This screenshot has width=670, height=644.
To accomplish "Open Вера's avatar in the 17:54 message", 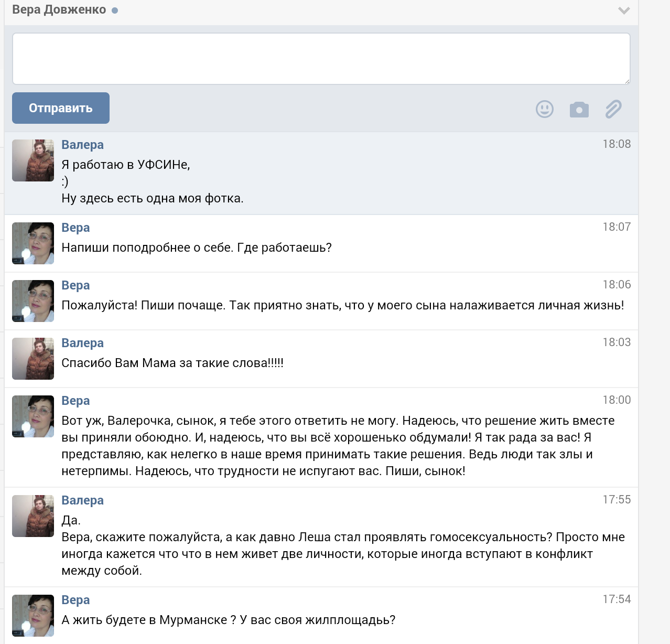I will coord(33,616).
